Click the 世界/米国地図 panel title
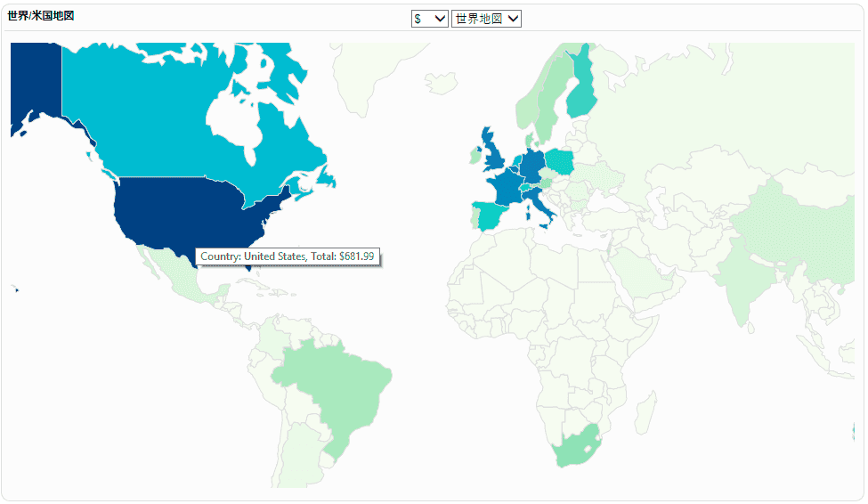 pos(41,16)
